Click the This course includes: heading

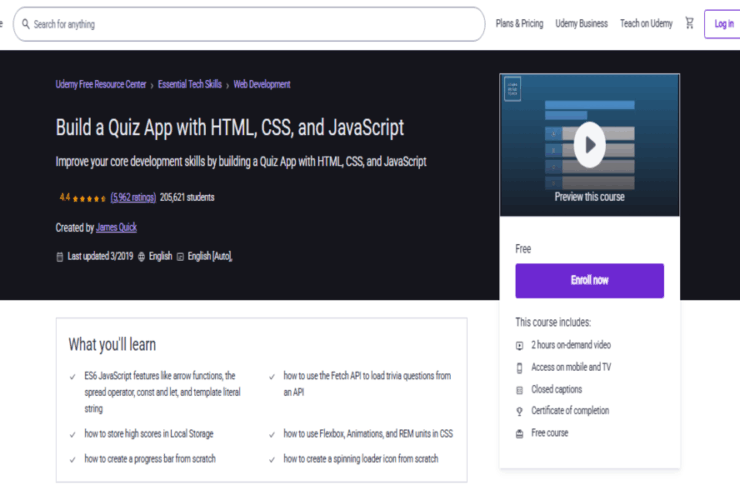(553, 322)
